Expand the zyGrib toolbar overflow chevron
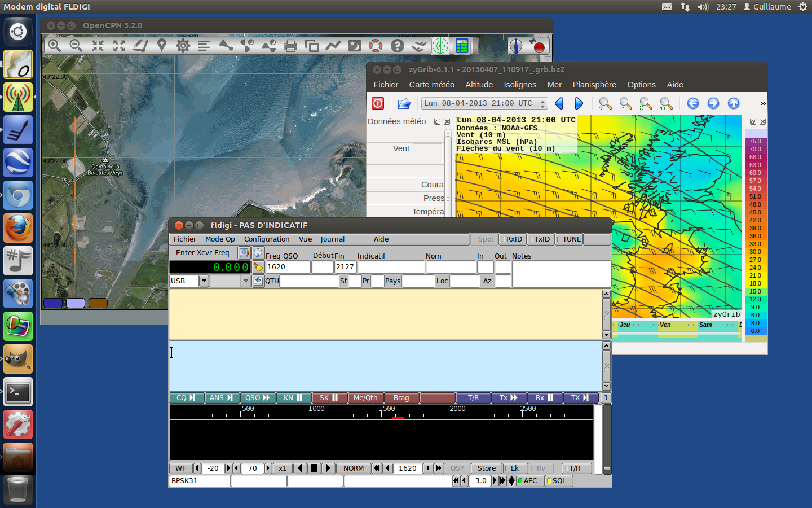812x508 pixels. tap(763, 103)
